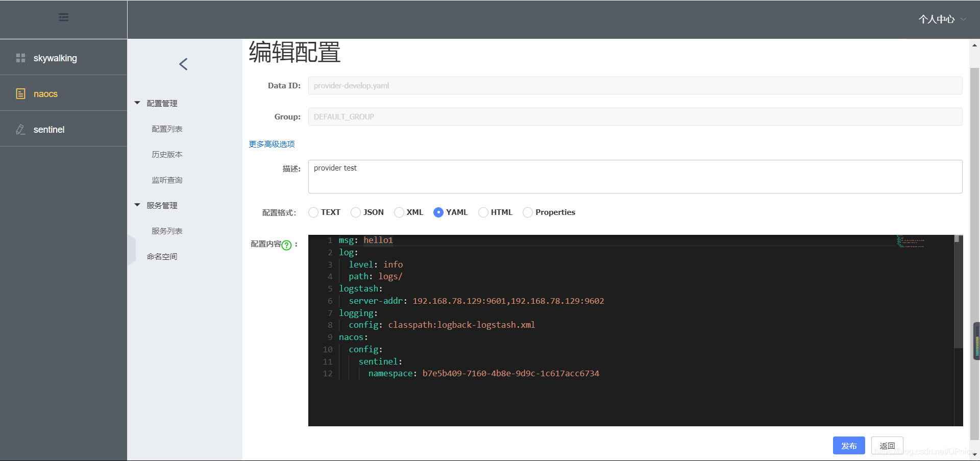The height and width of the screenshot is (461, 980).
Task: Open the 配置列表 page
Action: (x=166, y=129)
